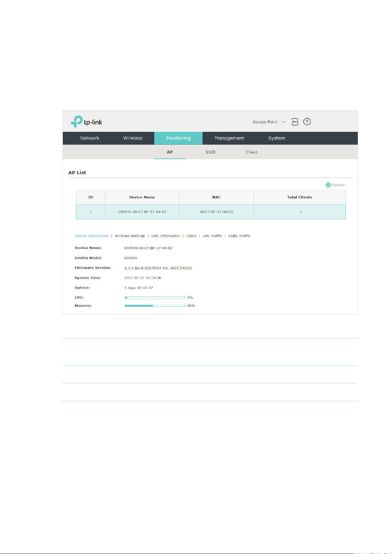
Task: Open the help question mark icon
Action: click(x=307, y=122)
